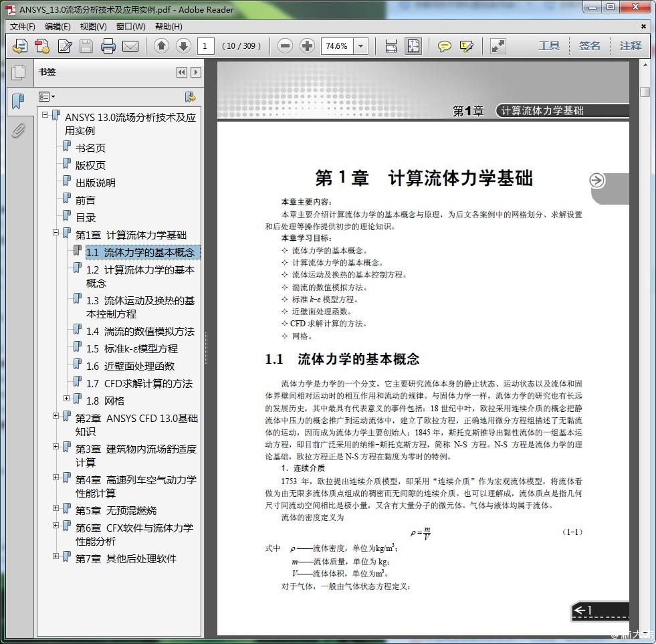Show the page thumbnails panel
Viewport: 656px width, 644px height.
coord(18,72)
